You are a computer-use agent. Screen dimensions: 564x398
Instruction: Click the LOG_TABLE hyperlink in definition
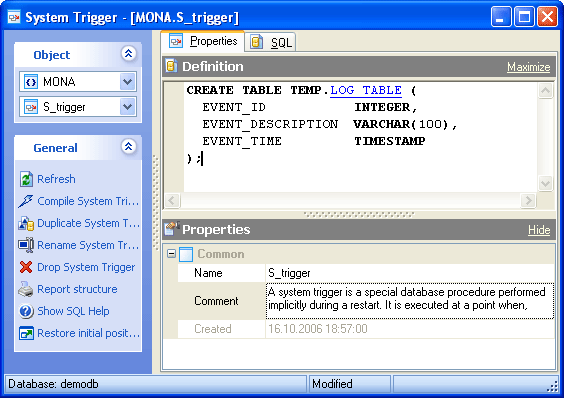coord(366,90)
